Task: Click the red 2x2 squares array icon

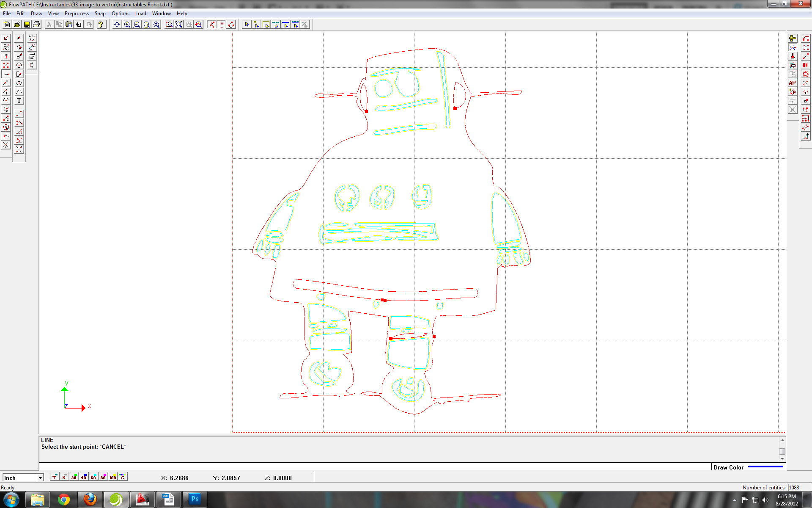Action: (806, 65)
